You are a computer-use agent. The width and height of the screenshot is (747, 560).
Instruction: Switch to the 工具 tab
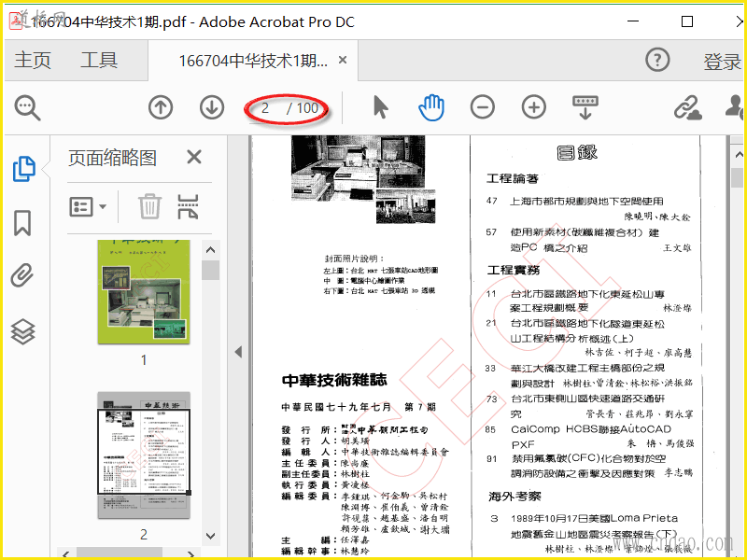click(99, 61)
